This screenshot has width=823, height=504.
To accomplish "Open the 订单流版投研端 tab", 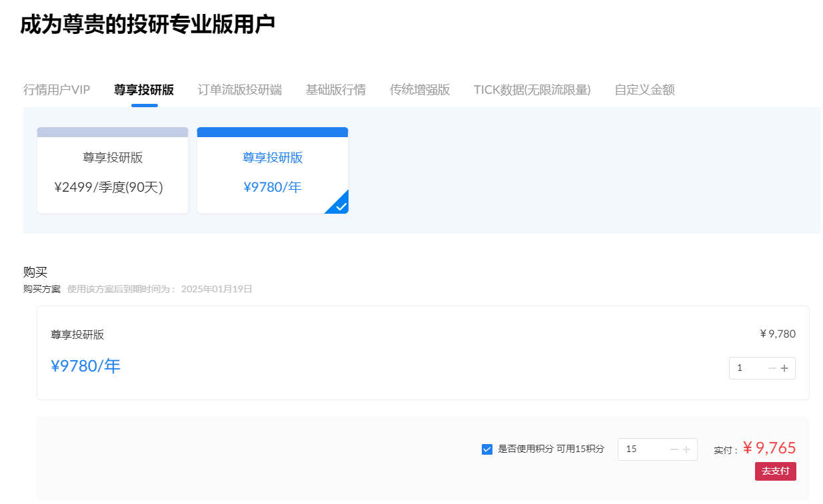I will (240, 90).
